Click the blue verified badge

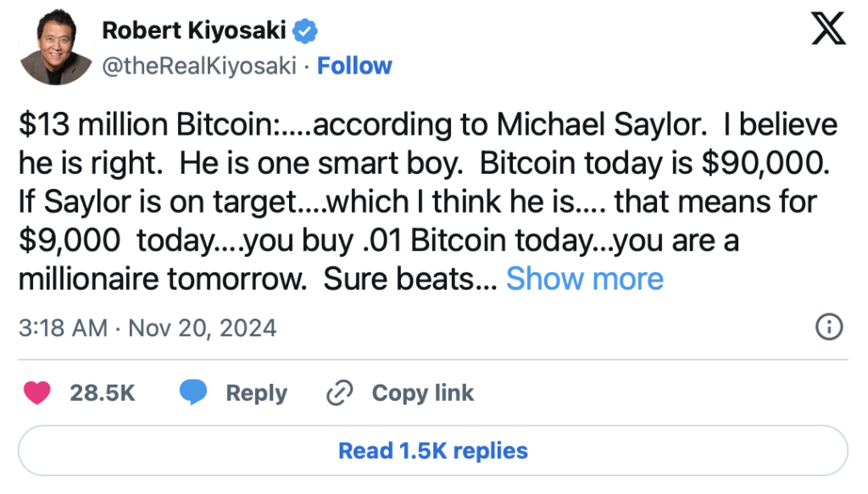coord(305,31)
